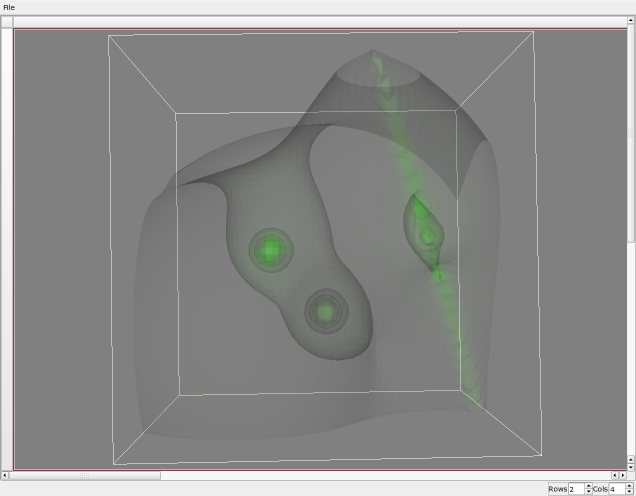Click the horizontal scrollbar thumb

coord(84,475)
